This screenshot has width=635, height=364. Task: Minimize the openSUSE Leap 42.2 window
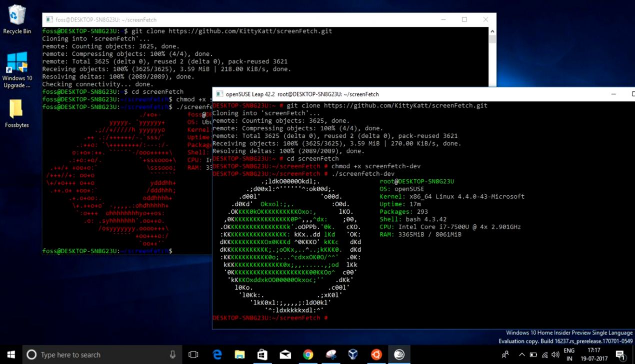(614, 94)
